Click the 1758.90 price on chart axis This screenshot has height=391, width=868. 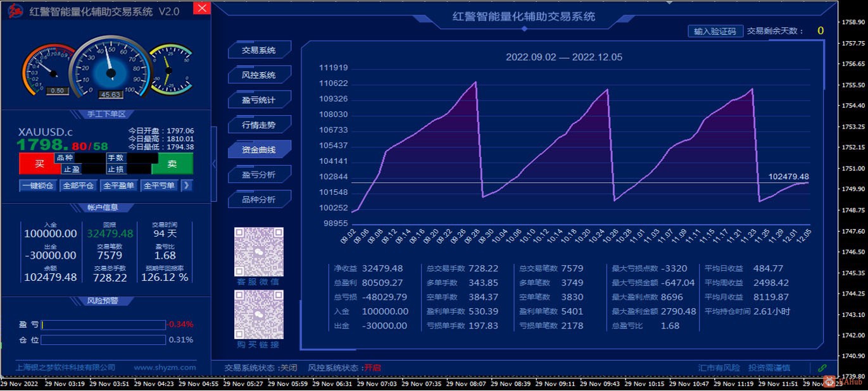pos(853,22)
